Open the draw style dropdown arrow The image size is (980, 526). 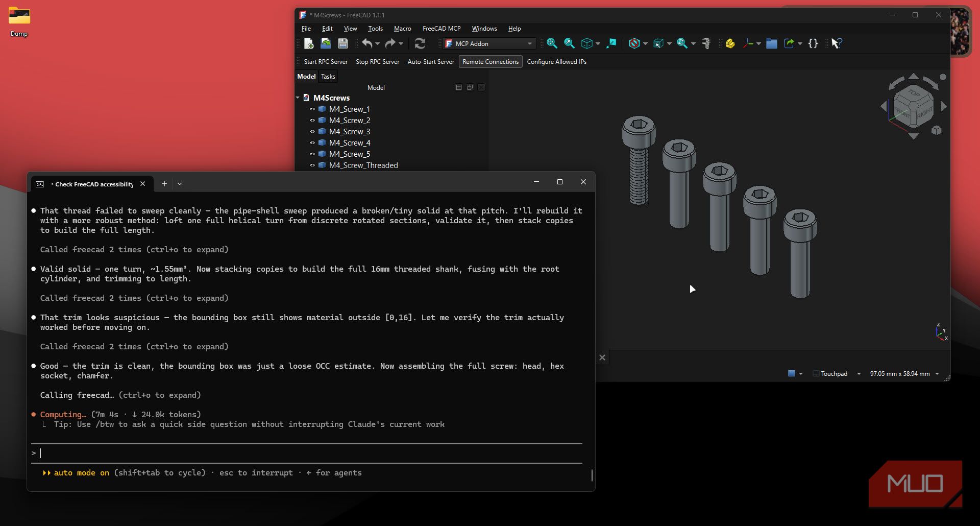645,43
